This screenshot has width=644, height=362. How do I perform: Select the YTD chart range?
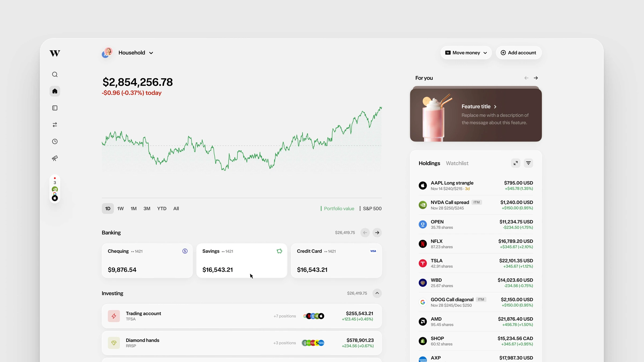click(x=162, y=209)
